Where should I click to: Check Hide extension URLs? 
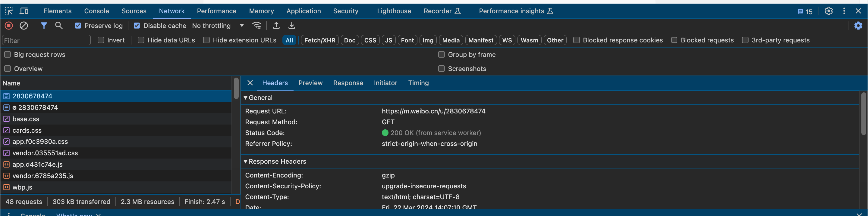206,40
